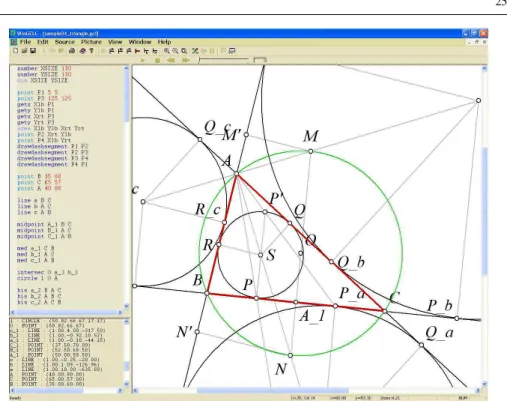Click the output log scrollbar down arrow
507x401 pixels.
coord(126,384)
